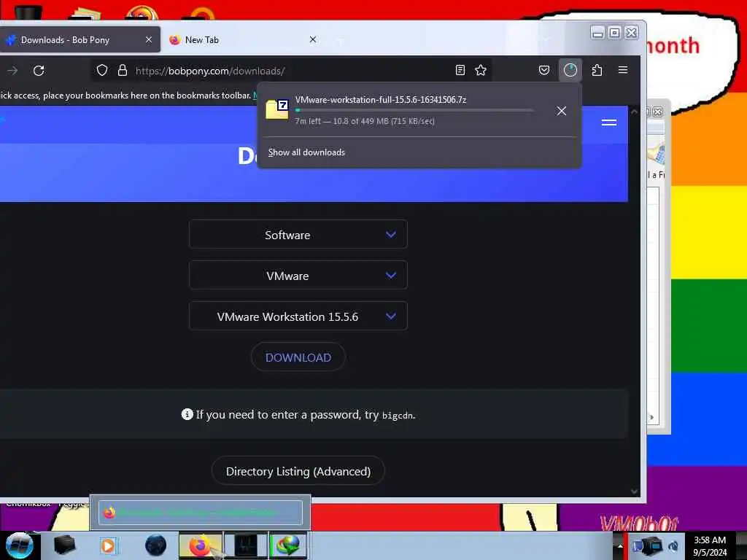
Task: Click the bobpony.com address bar
Action: click(x=290, y=71)
